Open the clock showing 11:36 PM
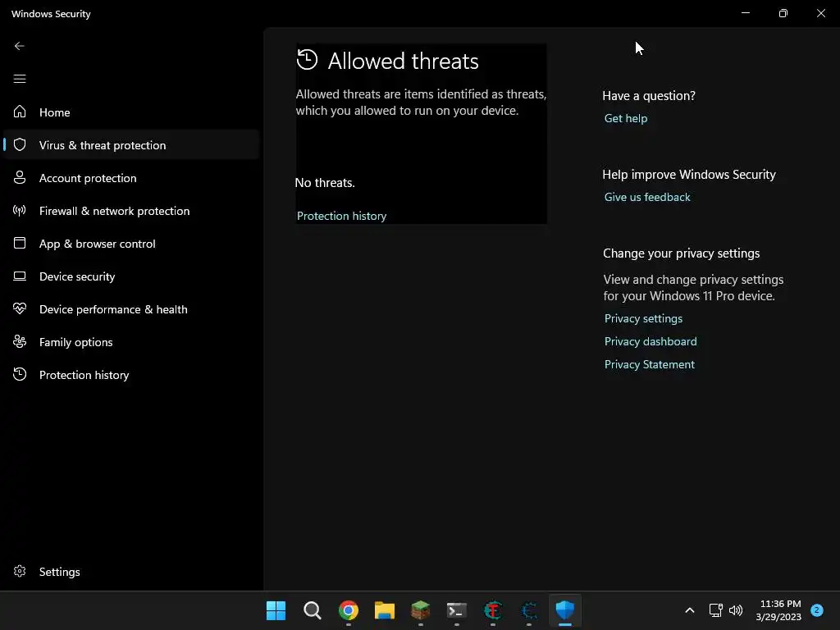The width and height of the screenshot is (840, 630). (778, 610)
